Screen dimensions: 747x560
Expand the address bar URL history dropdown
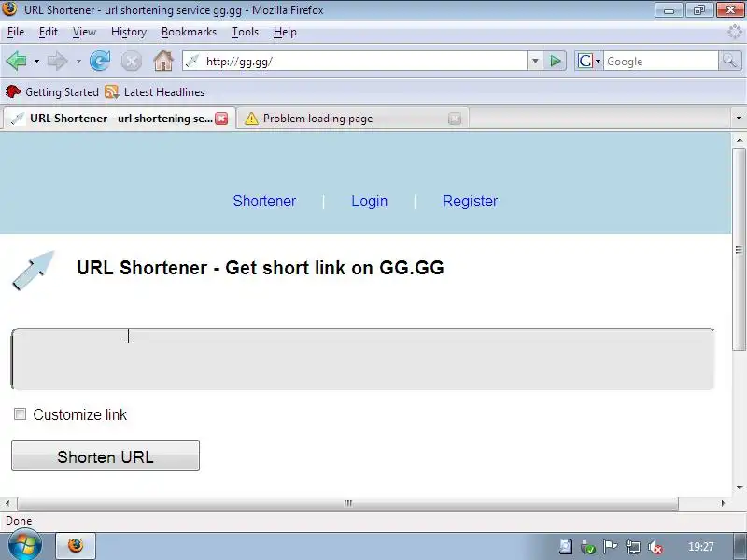click(x=535, y=61)
